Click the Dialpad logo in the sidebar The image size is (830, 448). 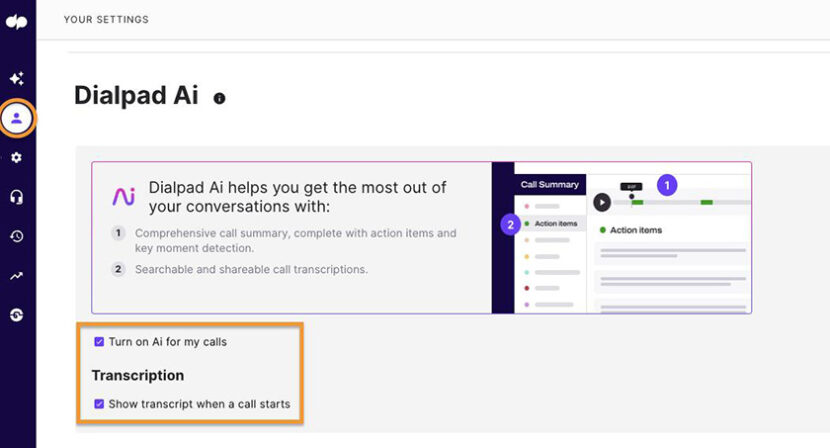17,22
